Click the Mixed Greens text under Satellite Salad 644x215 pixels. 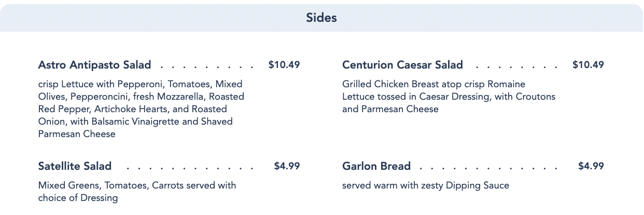coord(65,185)
